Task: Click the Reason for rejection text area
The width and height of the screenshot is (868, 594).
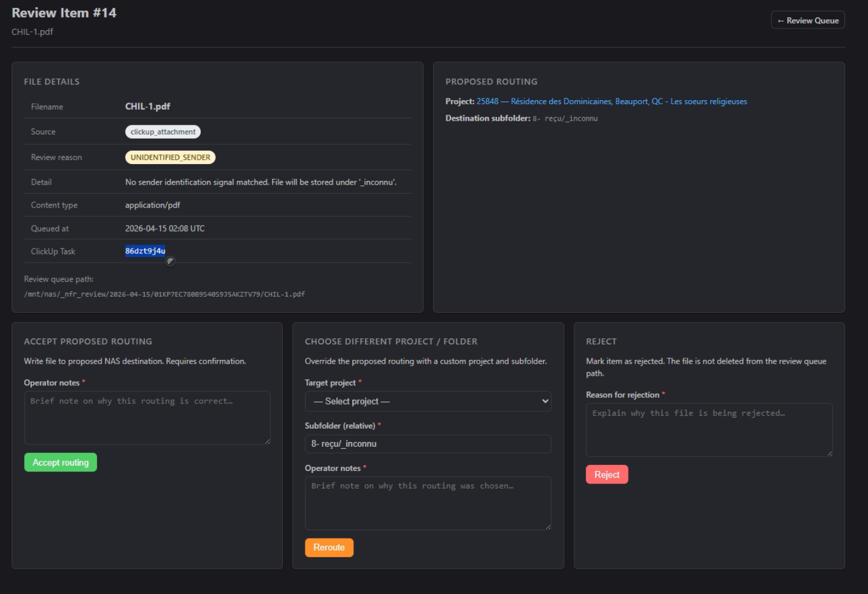Action: coord(709,429)
